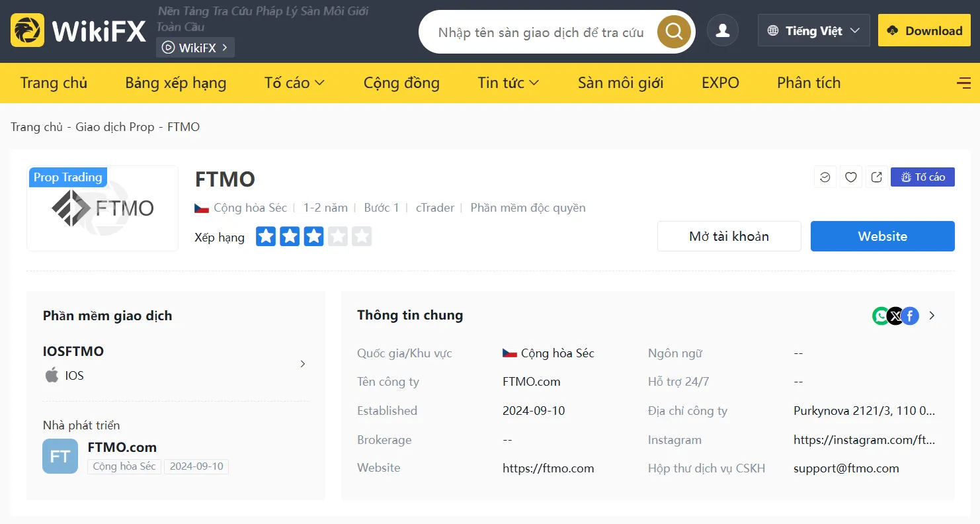This screenshot has height=524, width=980.
Task: Click the share icon near Tố cáo
Action: pos(877,177)
